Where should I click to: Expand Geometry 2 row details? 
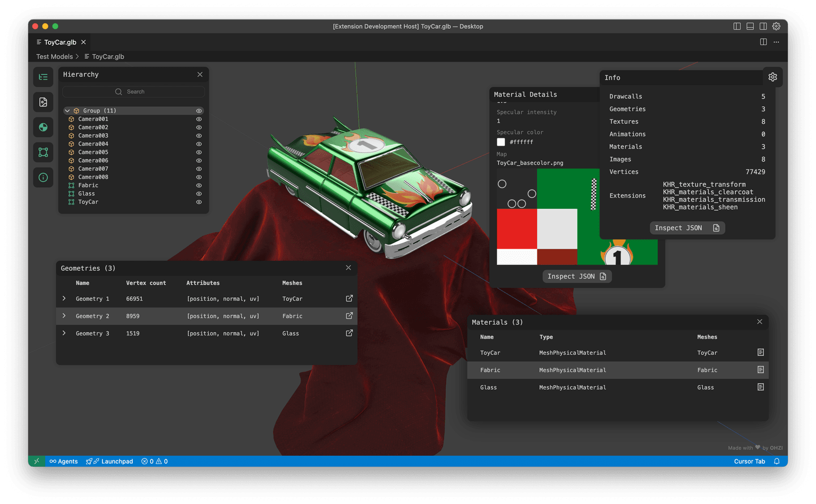pyautogui.click(x=64, y=315)
